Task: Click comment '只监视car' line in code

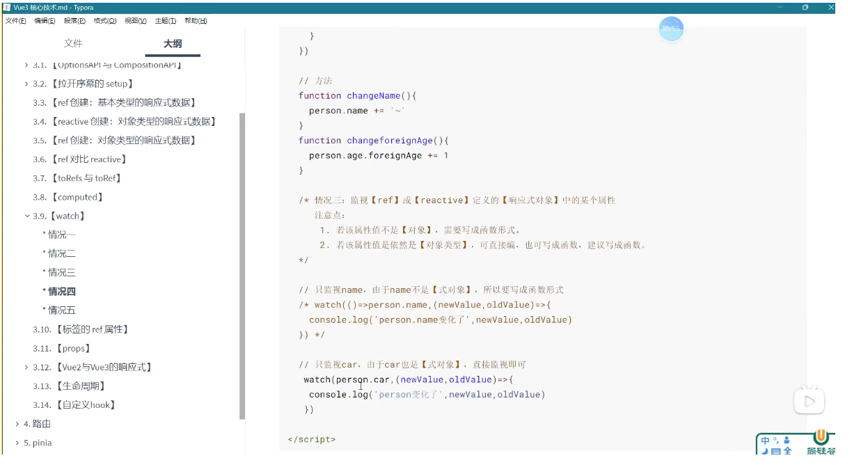Action: [412, 364]
